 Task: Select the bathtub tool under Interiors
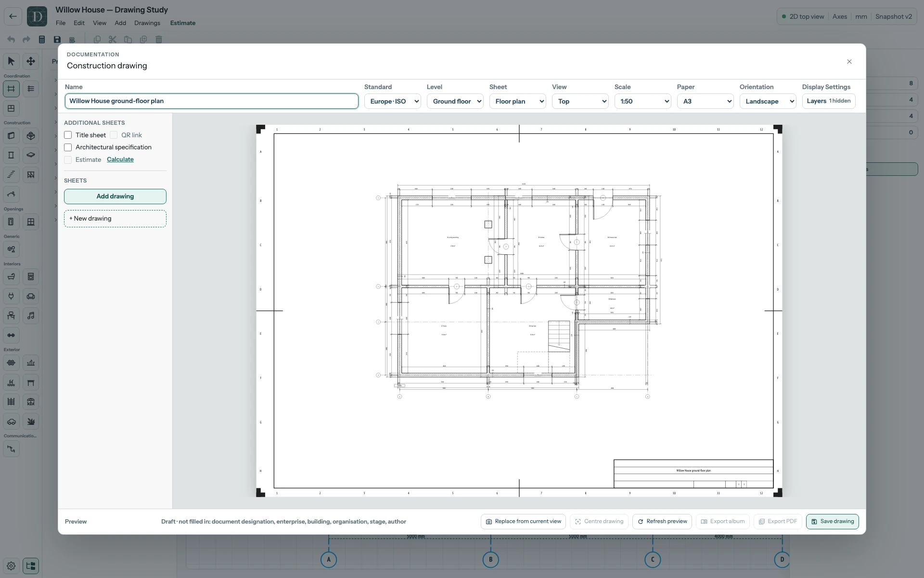(11, 276)
